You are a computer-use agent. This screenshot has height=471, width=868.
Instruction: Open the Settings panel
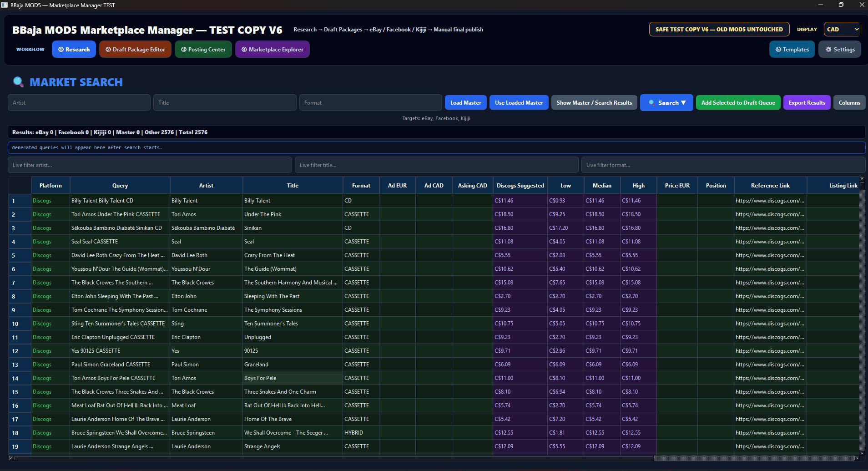(840, 49)
